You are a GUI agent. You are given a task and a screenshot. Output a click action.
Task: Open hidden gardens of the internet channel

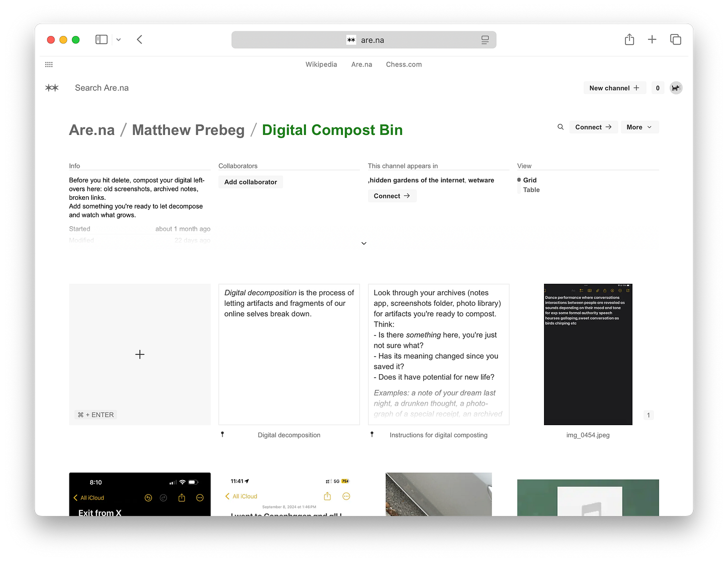(416, 180)
